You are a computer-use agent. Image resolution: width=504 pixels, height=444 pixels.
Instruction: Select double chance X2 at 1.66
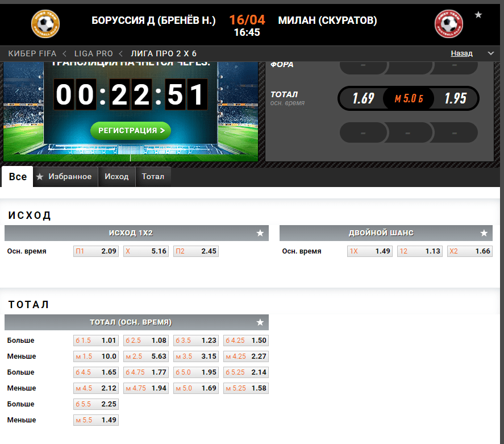coord(469,251)
